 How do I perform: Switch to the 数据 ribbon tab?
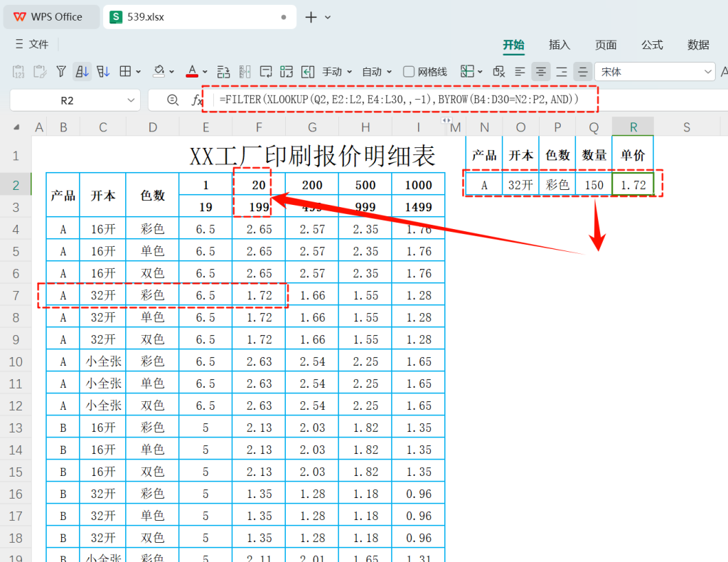tap(698, 45)
